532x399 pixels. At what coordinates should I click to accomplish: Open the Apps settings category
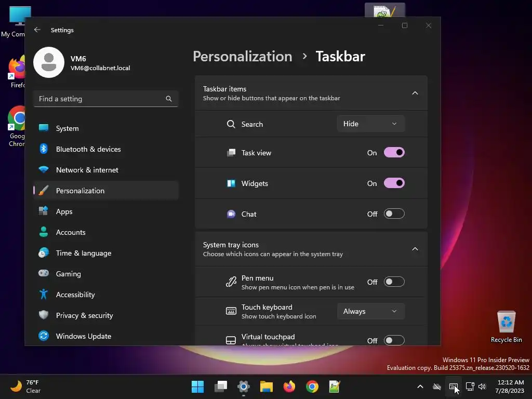point(106,211)
